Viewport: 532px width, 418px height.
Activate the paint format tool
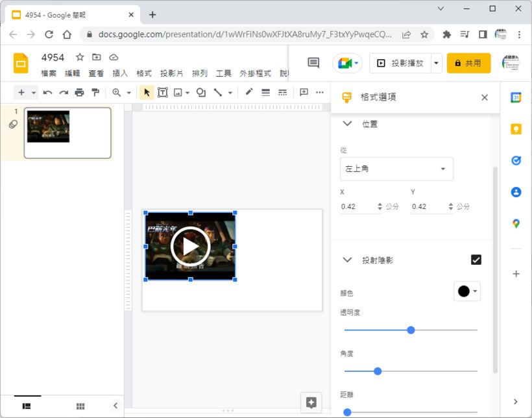click(x=95, y=92)
